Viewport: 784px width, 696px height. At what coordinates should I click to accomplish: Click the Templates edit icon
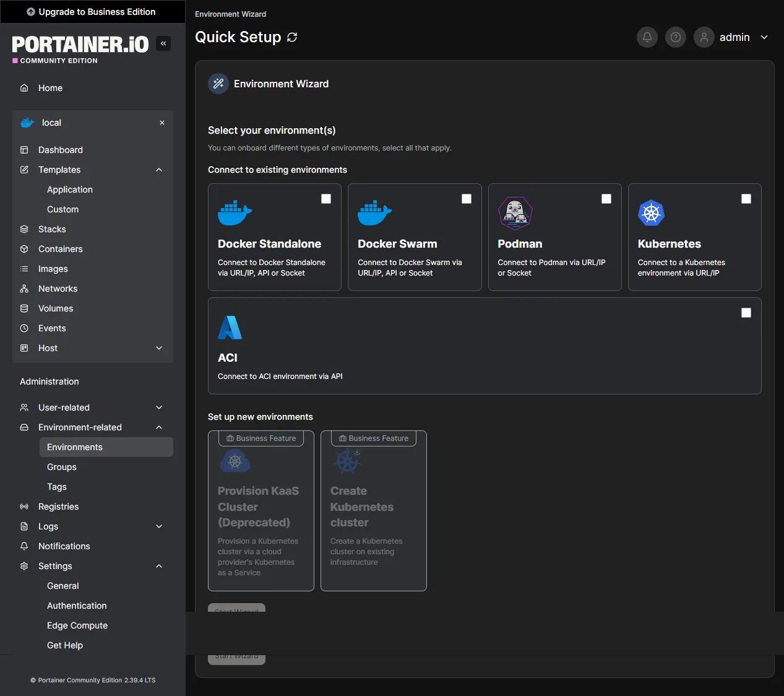pos(24,170)
